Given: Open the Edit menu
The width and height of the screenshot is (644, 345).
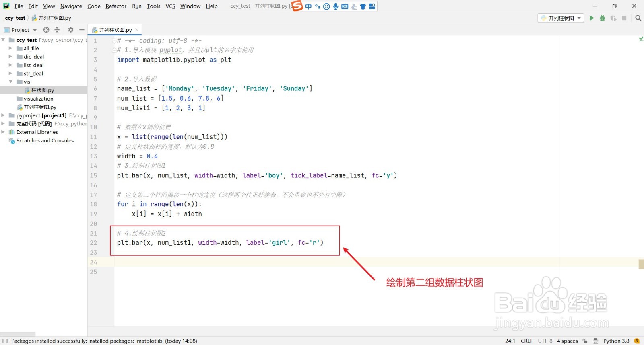Looking at the screenshot, I should pos(33,6).
